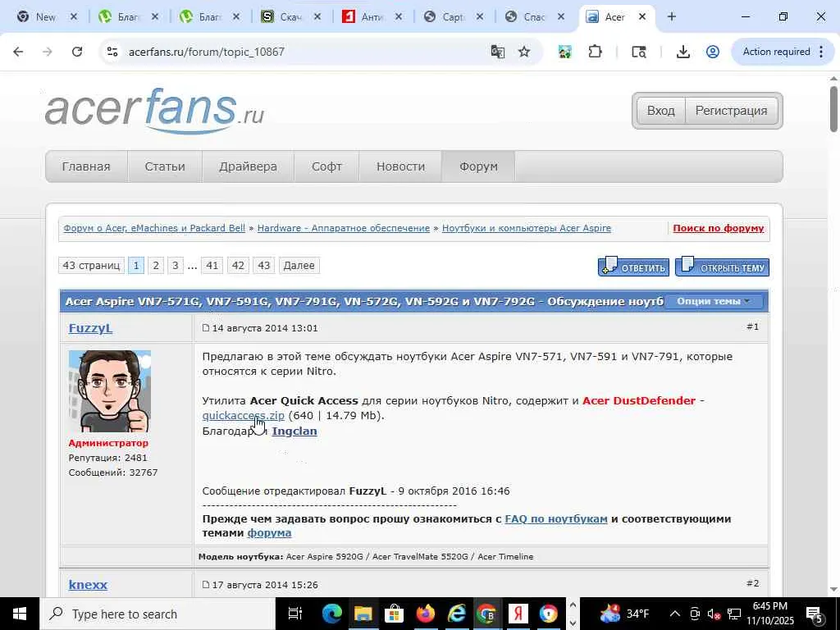Open the Статьи menu item

tap(165, 167)
